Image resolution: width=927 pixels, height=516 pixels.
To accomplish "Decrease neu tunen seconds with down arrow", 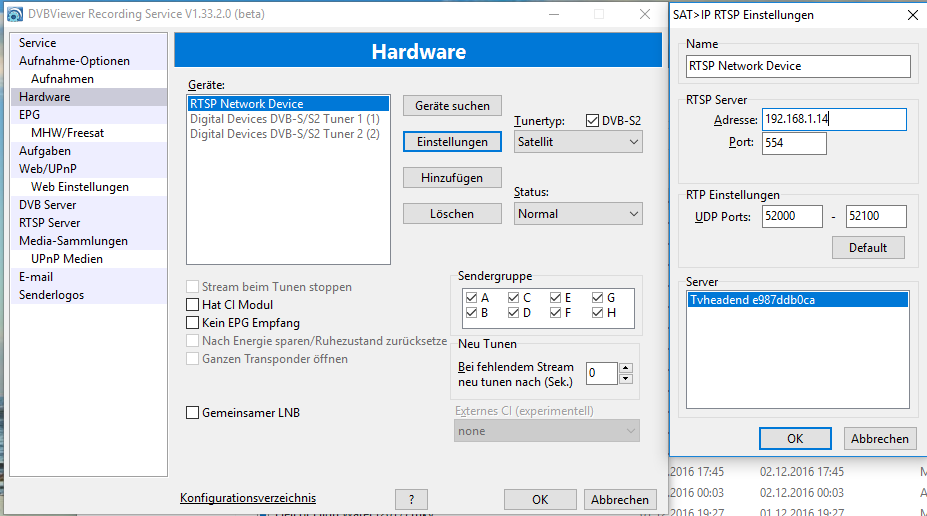I will [x=625, y=379].
